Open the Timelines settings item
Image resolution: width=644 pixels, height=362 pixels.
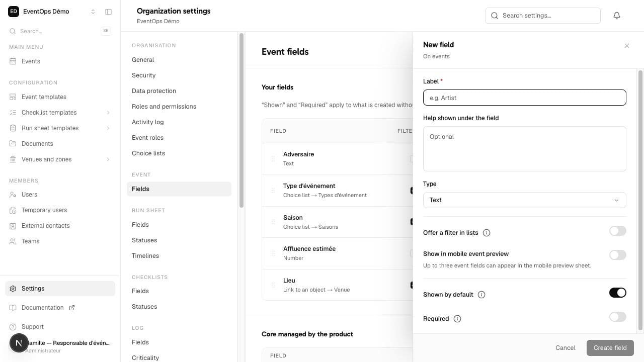179,256
